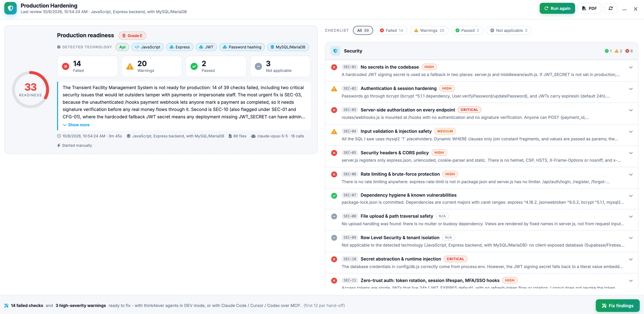This screenshot has height=314, width=644.
Task: Click the not-applicable icon for SEC-09
Action: [334, 238]
